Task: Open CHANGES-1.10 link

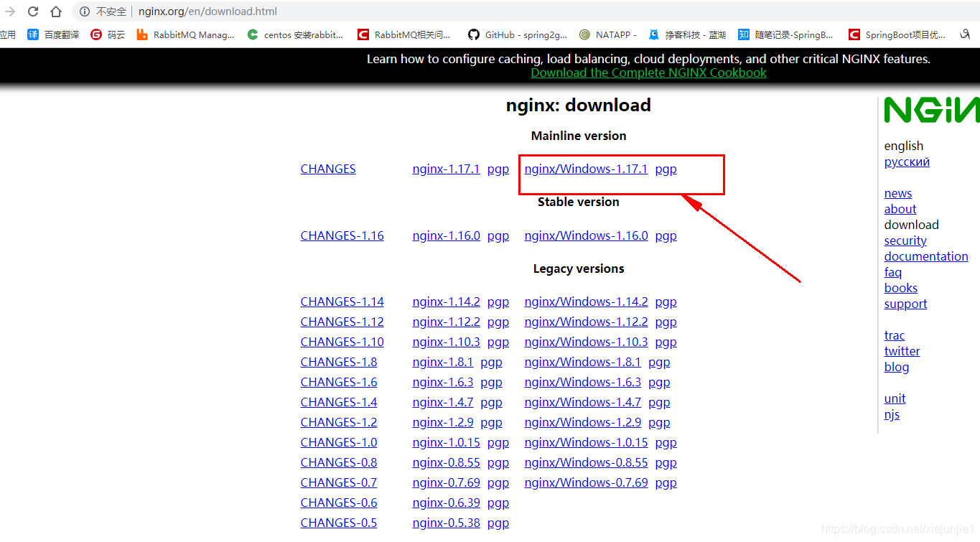Action: (x=342, y=342)
